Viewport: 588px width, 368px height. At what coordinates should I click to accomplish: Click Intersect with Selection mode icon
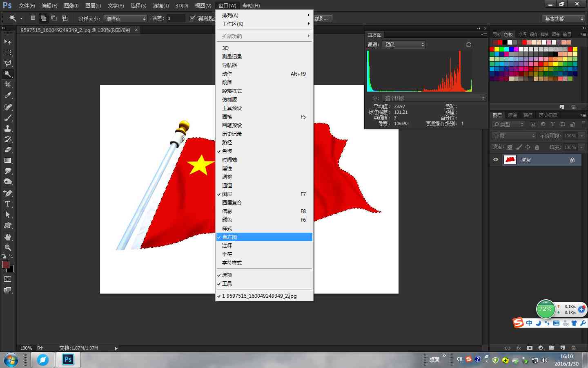point(65,18)
